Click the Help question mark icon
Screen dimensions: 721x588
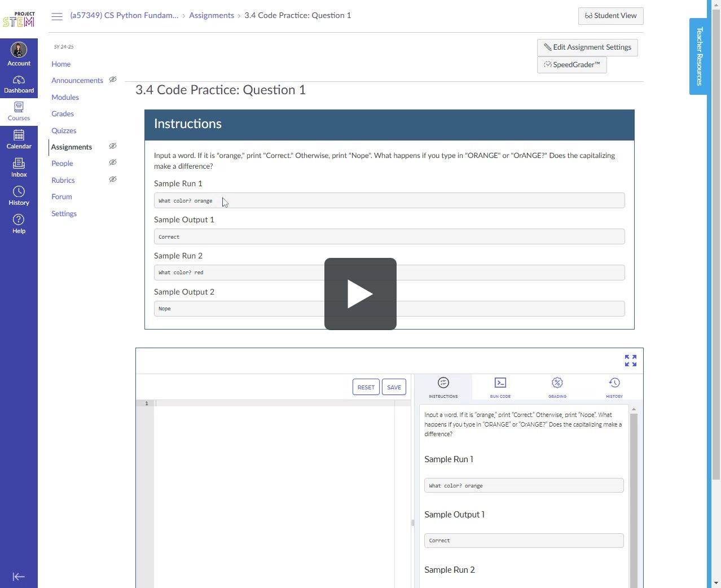[x=19, y=220]
